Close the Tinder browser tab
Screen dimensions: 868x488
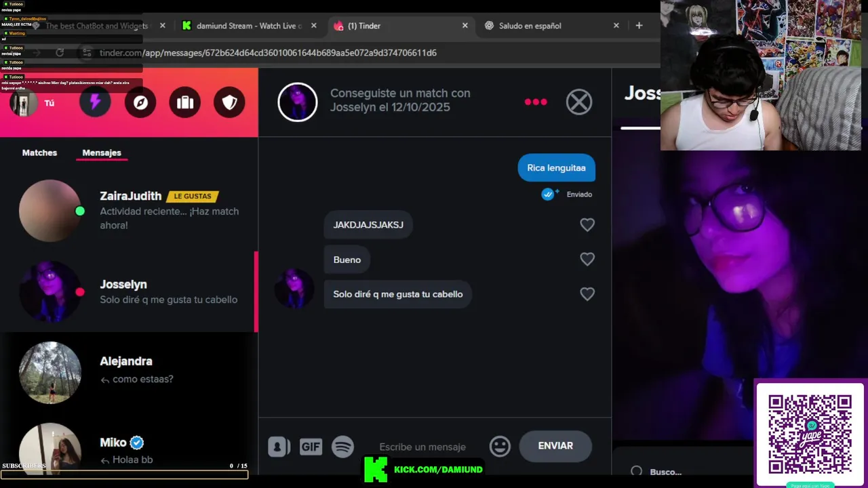tap(465, 26)
